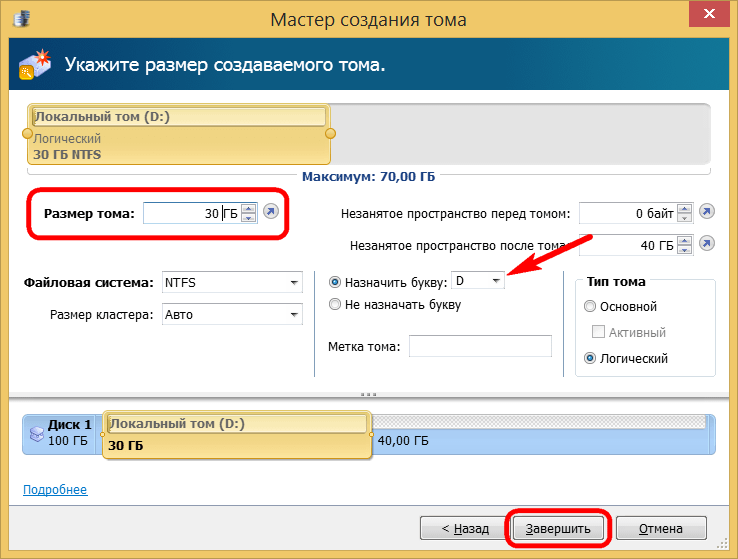Click the Диск 1 drive icon
This screenshot has height=559, width=738.
[x=37, y=435]
